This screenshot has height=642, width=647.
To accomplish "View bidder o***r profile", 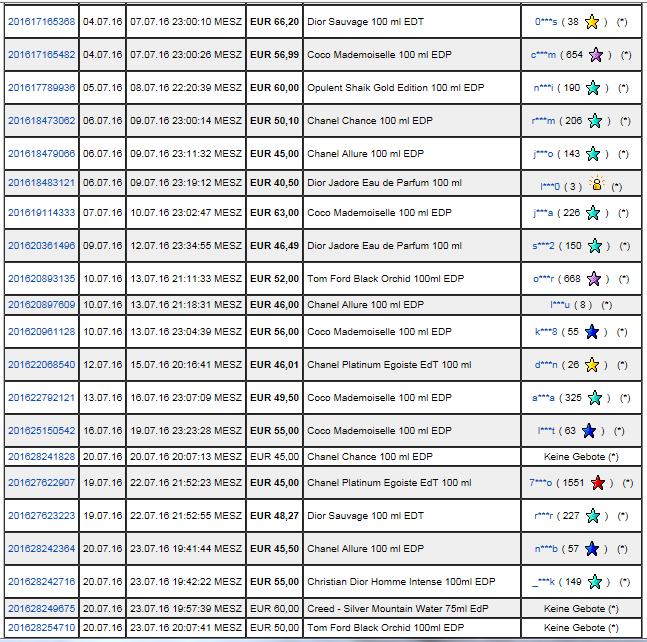I will pyautogui.click(x=543, y=279).
